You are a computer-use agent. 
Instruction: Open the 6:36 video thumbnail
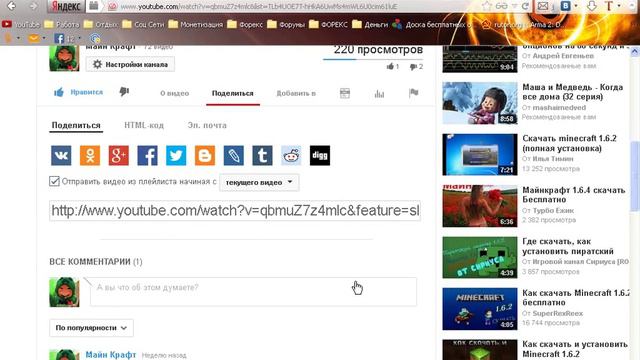pos(480,206)
